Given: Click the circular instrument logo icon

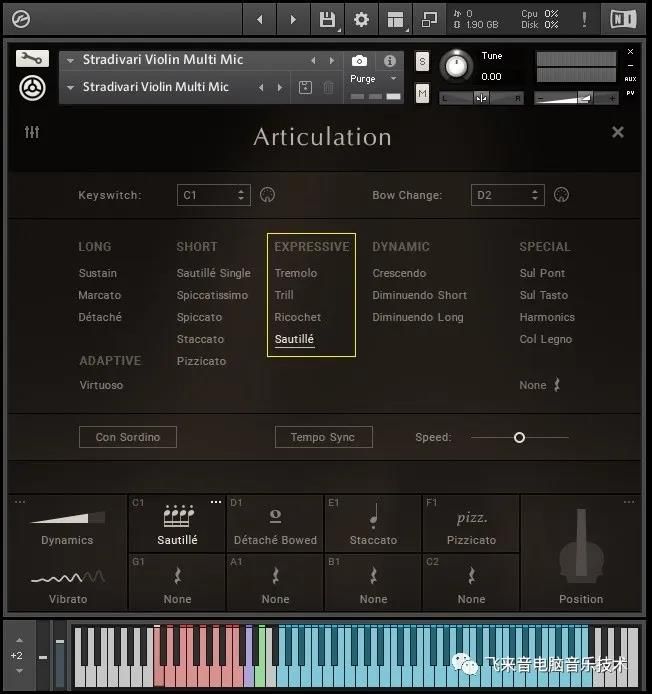Looking at the screenshot, I should pos(32,88).
